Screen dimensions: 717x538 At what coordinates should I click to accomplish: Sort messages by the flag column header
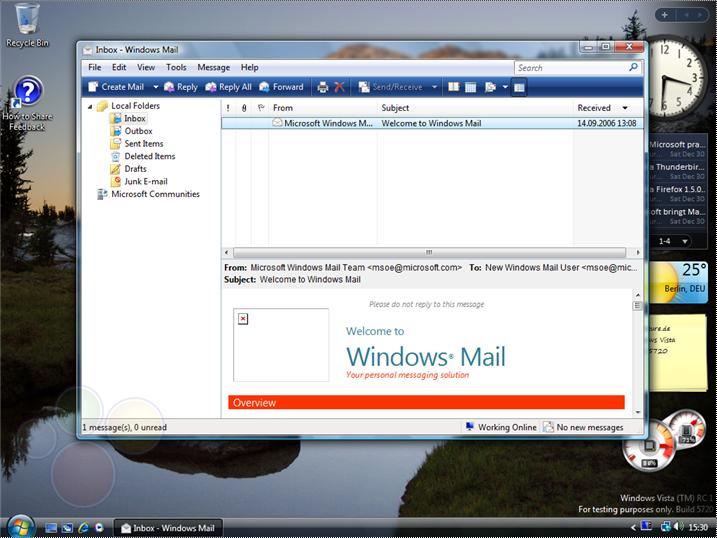260,108
